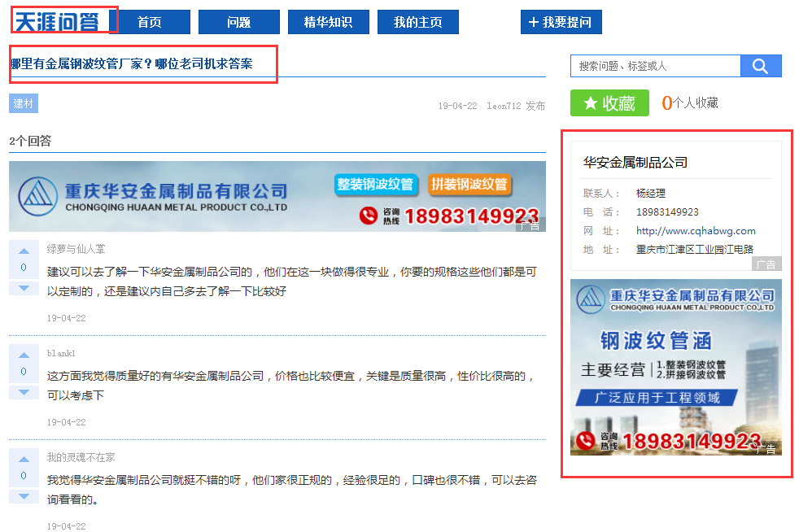Click the username blank1
This screenshot has height=532, width=812.
(x=61, y=354)
